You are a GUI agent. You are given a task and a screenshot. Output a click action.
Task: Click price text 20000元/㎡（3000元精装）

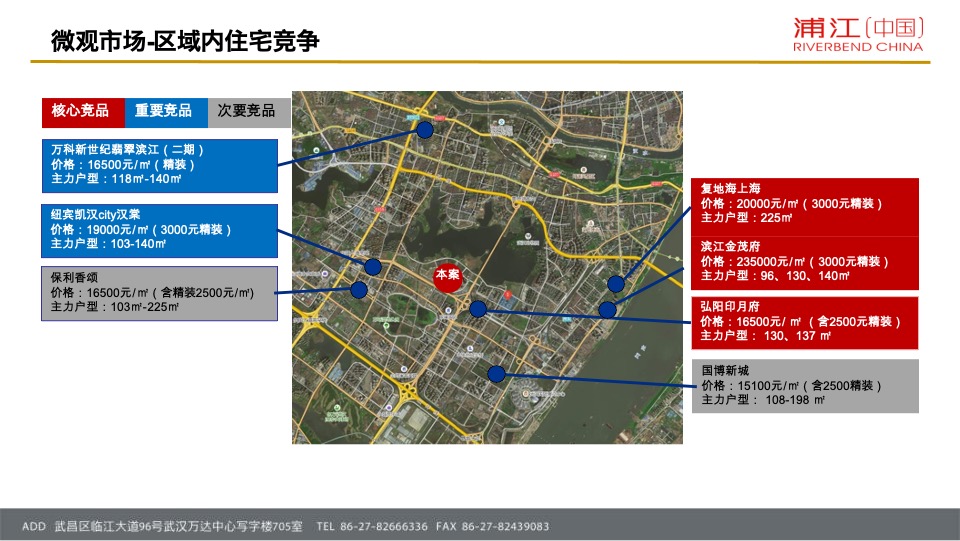coord(809,204)
